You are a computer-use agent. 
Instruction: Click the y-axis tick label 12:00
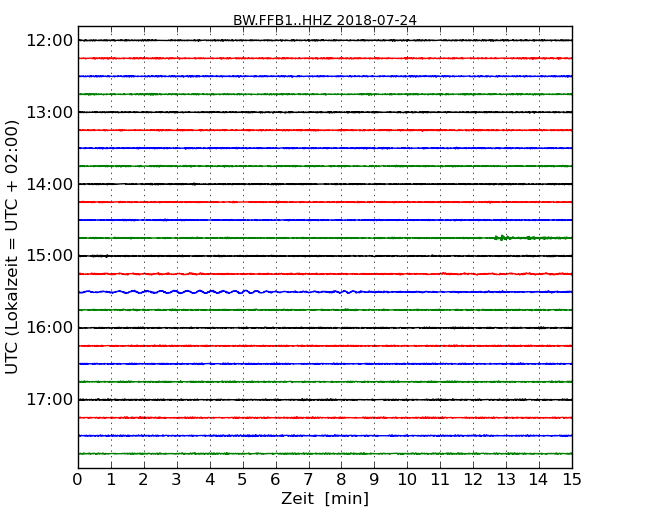tap(50, 41)
